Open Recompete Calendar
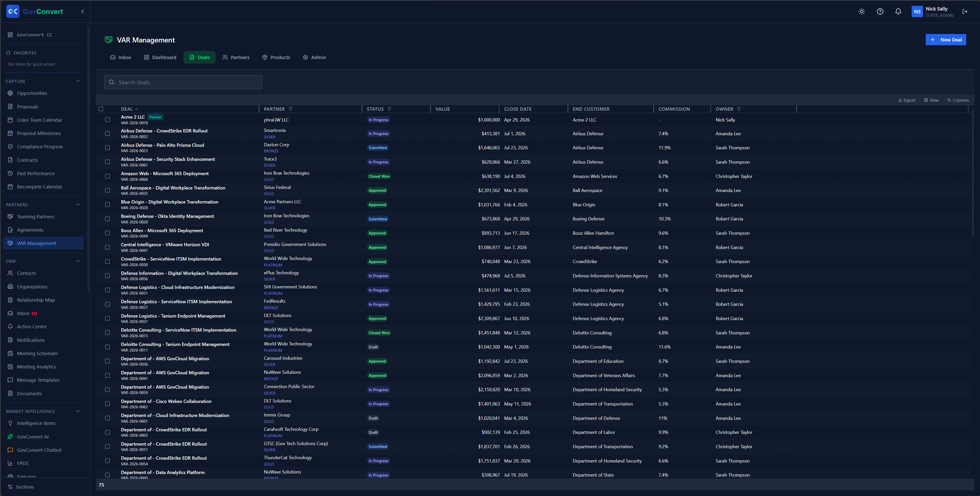 tap(40, 187)
